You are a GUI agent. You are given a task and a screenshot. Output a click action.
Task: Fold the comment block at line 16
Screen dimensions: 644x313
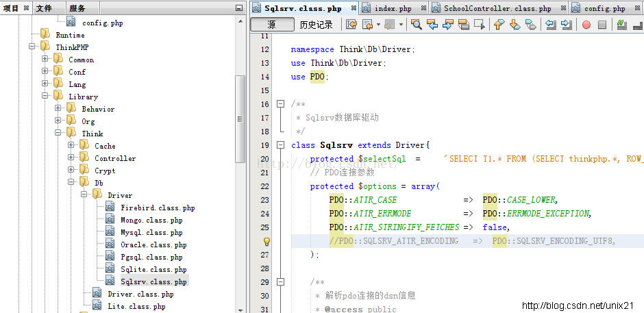(280, 104)
